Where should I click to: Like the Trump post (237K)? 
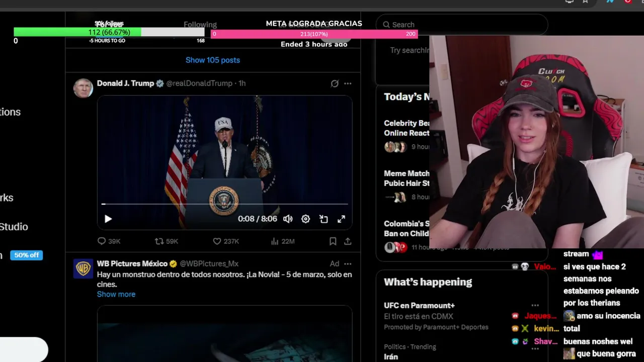click(226, 241)
